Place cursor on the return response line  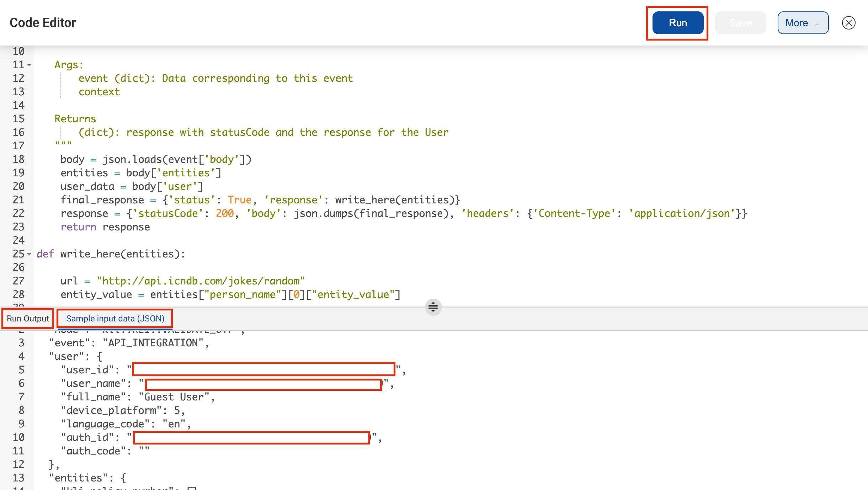(x=105, y=227)
